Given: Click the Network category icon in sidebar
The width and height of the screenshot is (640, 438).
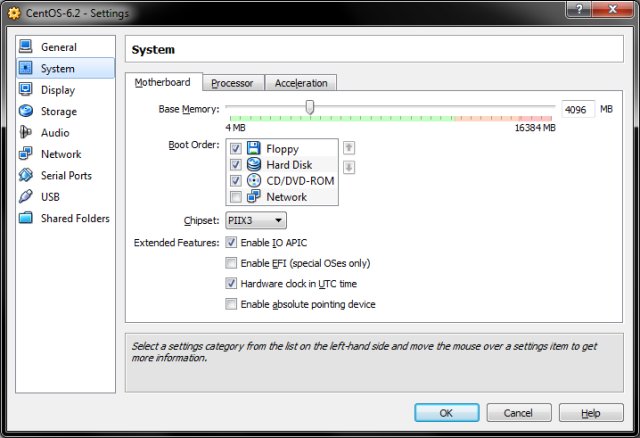Looking at the screenshot, I should click(x=25, y=153).
